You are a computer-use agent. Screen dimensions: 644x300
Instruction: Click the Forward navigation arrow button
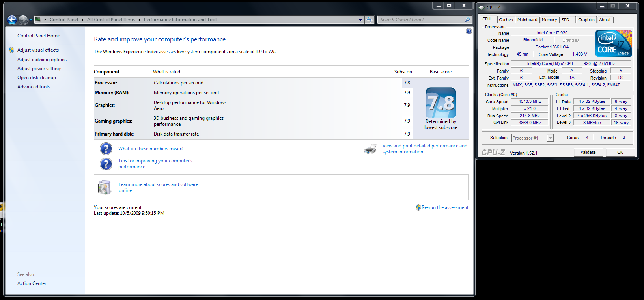pyautogui.click(x=23, y=20)
